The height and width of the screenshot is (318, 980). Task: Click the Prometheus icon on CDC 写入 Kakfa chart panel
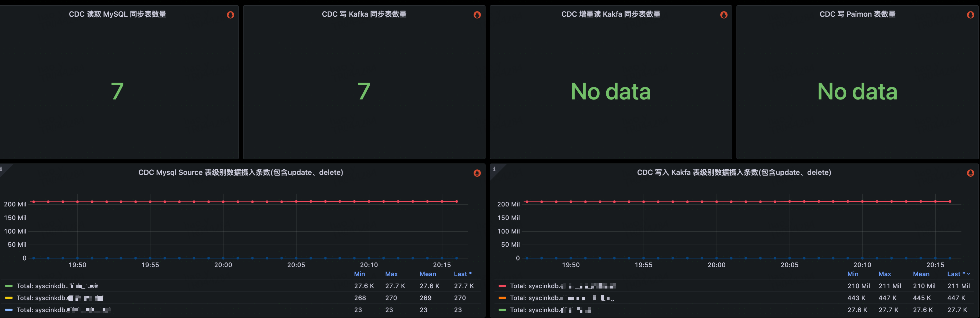tap(970, 173)
